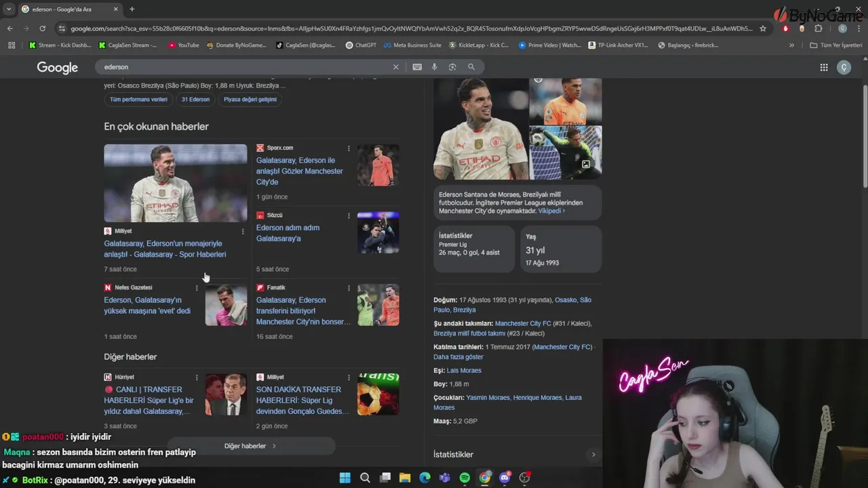Click the browser address bar
Screen dimensions: 868x488
click(410, 28)
